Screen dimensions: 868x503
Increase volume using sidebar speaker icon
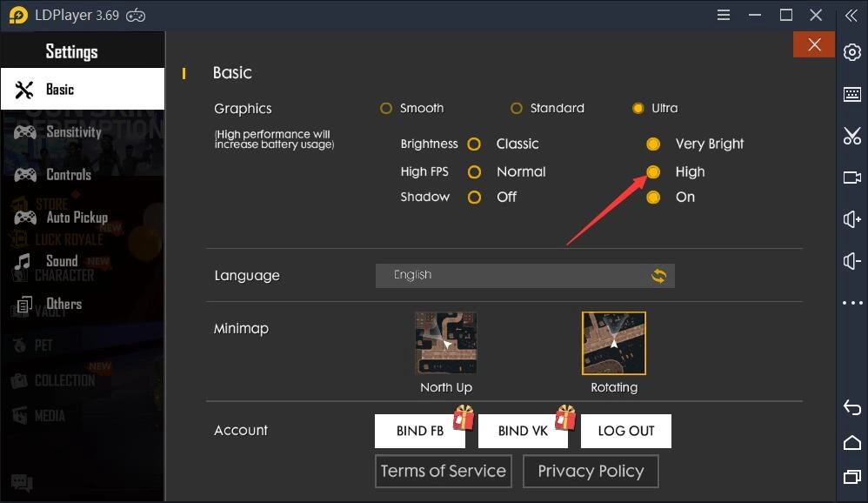(851, 219)
